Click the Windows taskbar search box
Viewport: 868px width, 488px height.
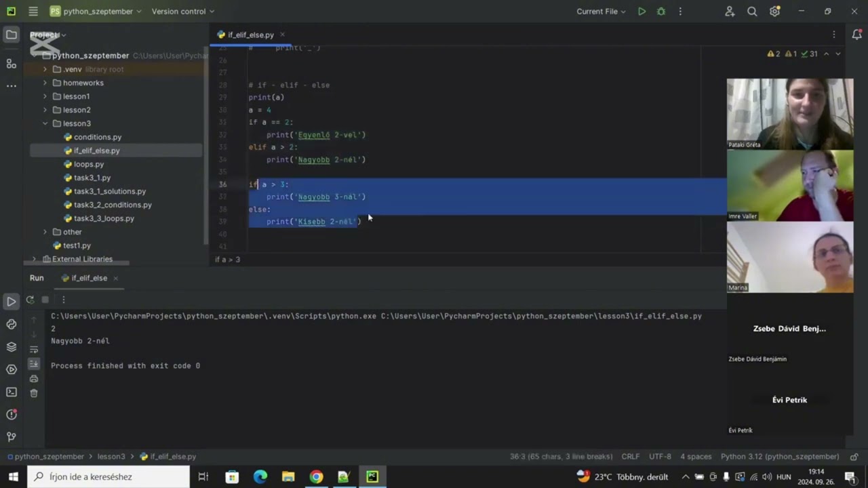(x=108, y=476)
